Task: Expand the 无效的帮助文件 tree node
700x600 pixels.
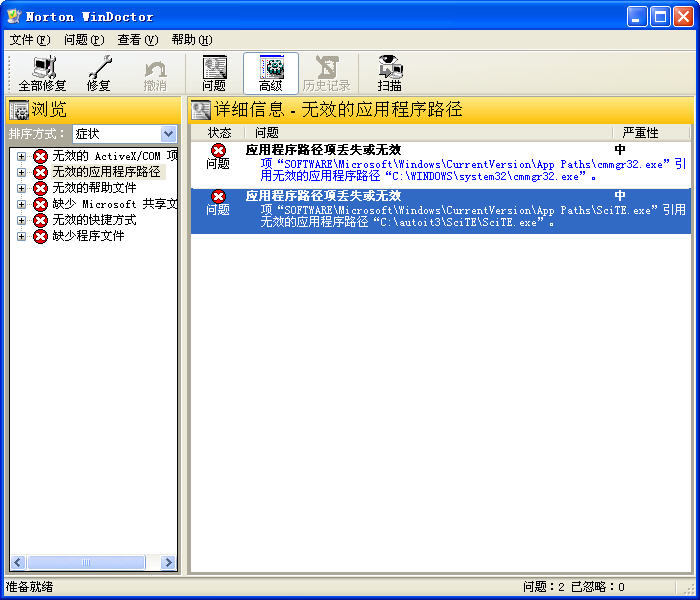Action: 21,188
